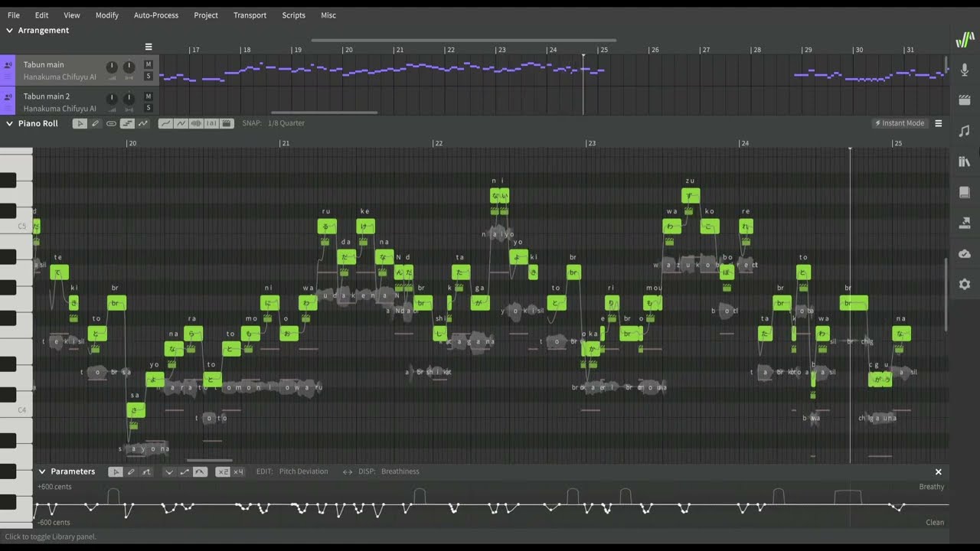The width and height of the screenshot is (980, 551).
Task: Open the Settings gear panel
Action: coord(965,284)
